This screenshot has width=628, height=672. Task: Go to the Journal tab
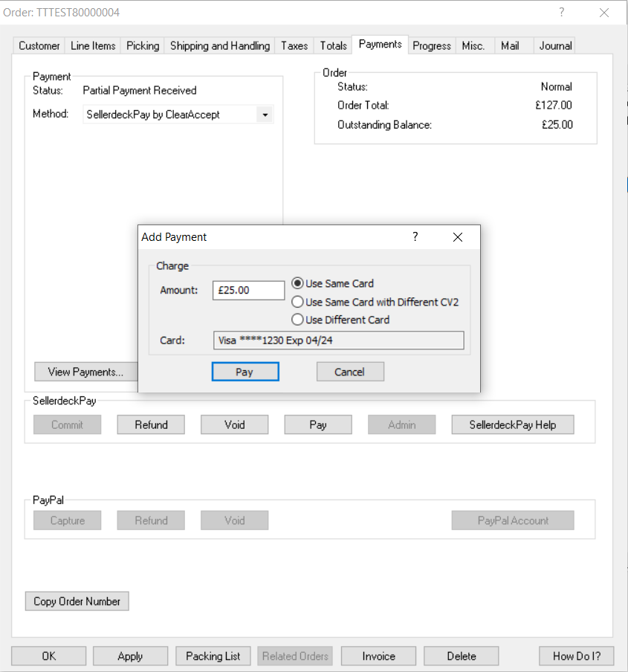click(x=555, y=45)
